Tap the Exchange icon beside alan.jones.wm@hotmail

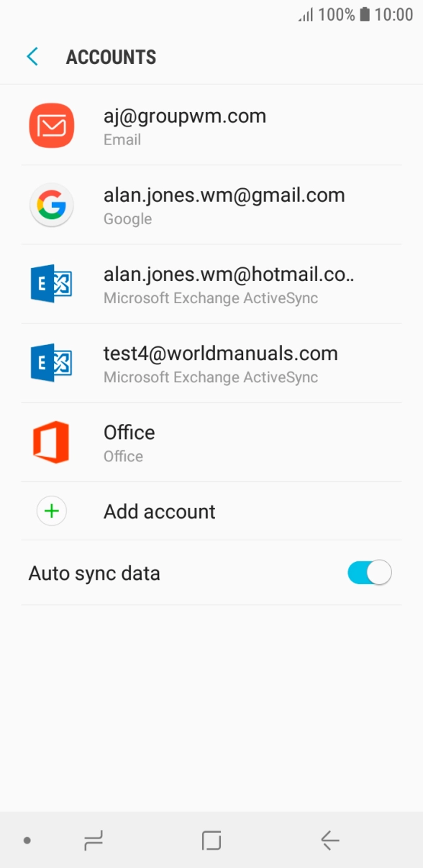[x=51, y=284]
